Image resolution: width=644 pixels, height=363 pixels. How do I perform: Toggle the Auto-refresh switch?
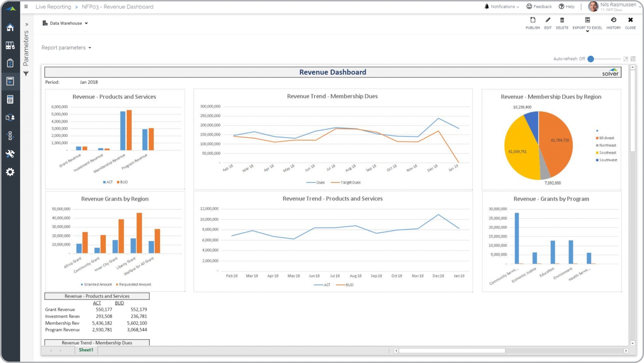(x=591, y=59)
